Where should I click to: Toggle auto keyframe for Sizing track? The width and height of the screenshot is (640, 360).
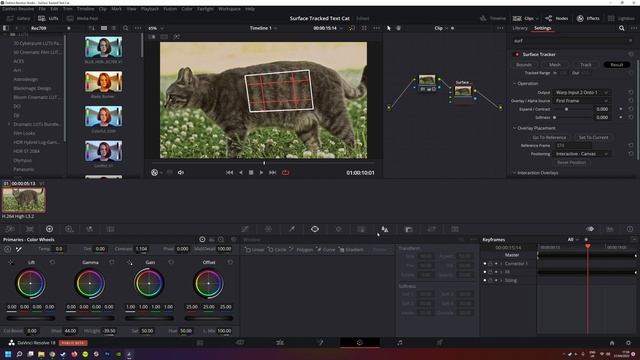pyautogui.click(x=496, y=280)
